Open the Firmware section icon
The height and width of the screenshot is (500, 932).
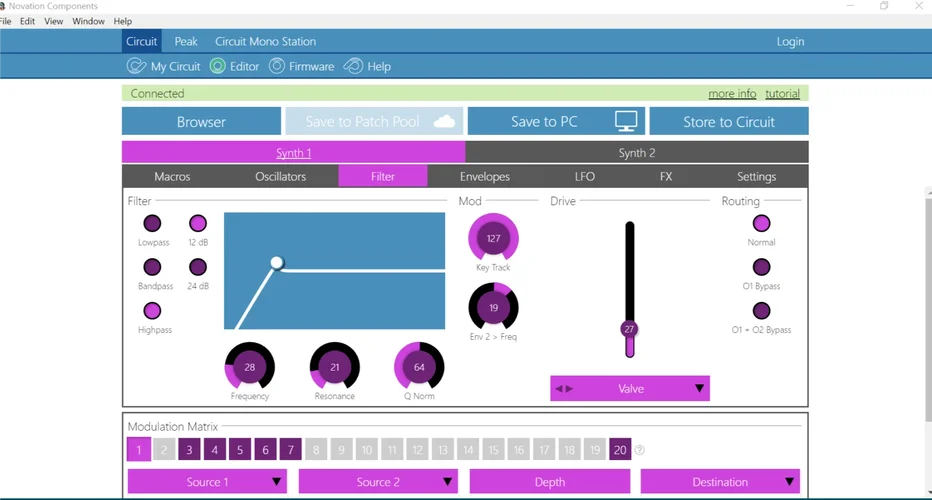click(x=277, y=66)
